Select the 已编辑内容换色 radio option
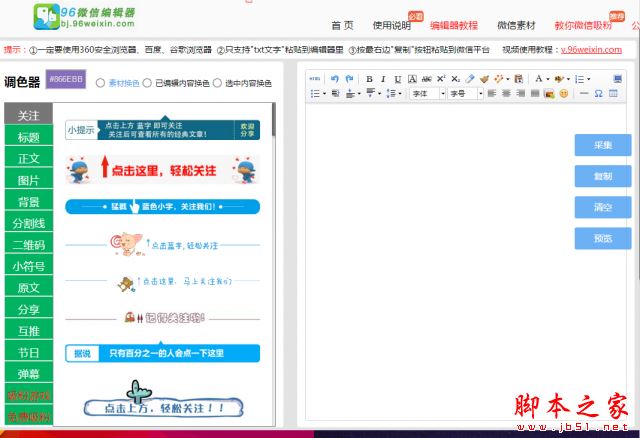The width and height of the screenshot is (640, 438). click(147, 83)
